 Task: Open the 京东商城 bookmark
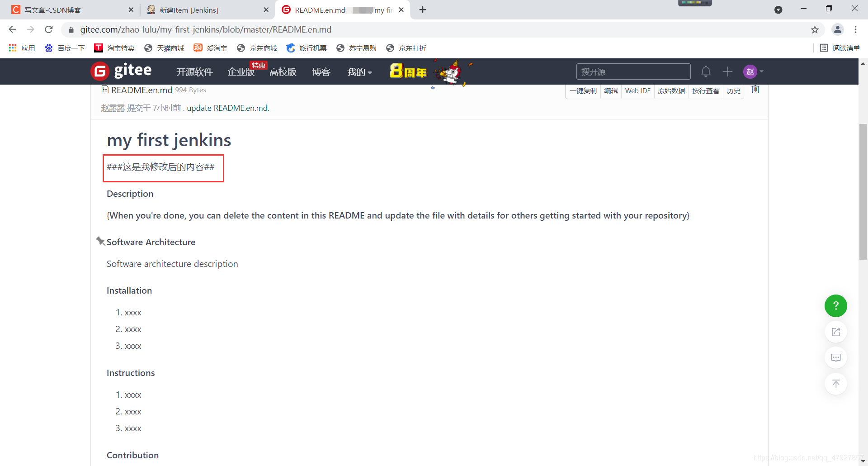[x=257, y=48]
